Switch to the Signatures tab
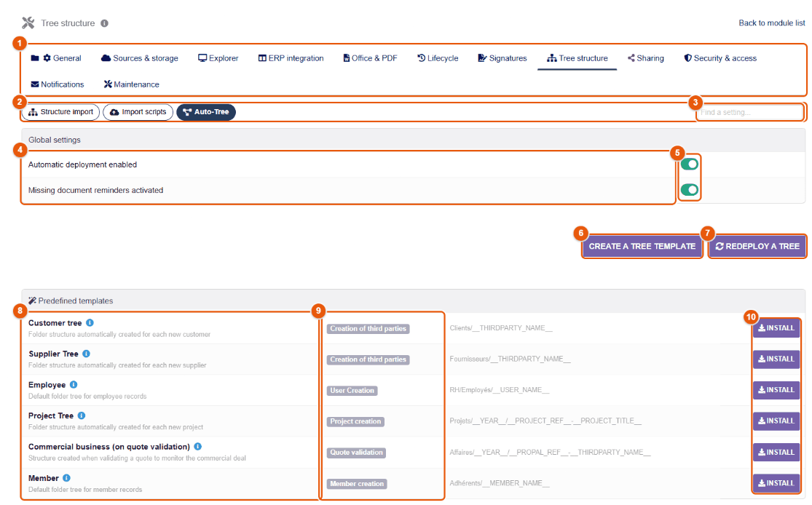 tap(502, 58)
